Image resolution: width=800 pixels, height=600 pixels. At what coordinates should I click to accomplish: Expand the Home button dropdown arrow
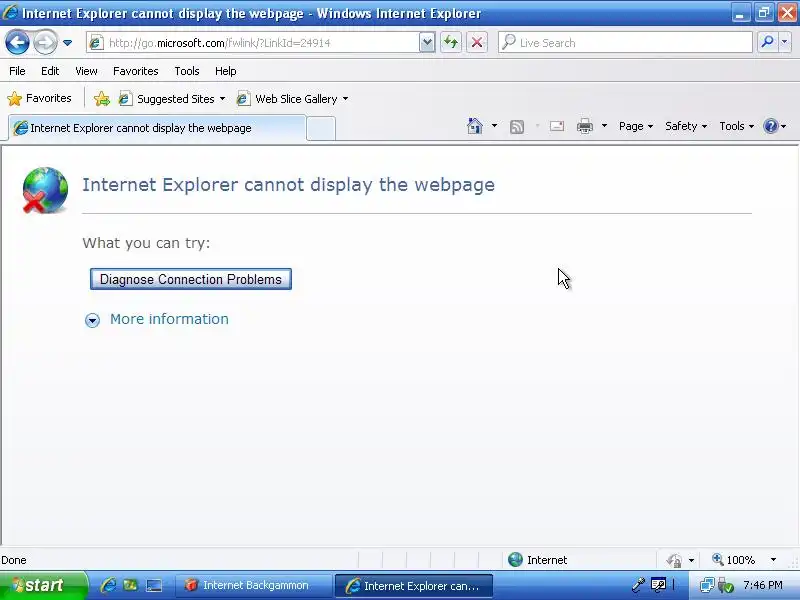(x=494, y=126)
